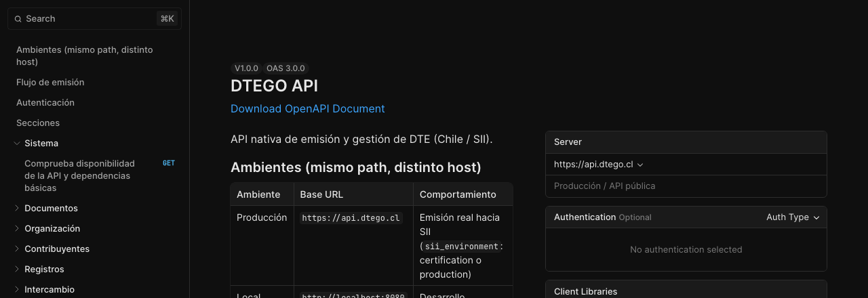868x298 pixels.
Task: Expand the Contribuyentes section chevron
Action: [17, 249]
